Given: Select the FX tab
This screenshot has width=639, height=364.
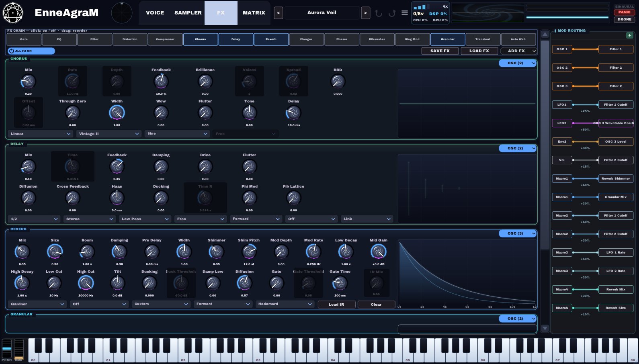Looking at the screenshot, I should coord(221,13).
